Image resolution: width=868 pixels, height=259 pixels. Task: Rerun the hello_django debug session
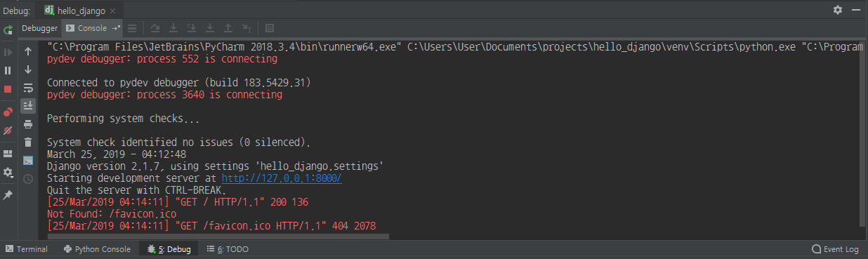pyautogui.click(x=8, y=29)
